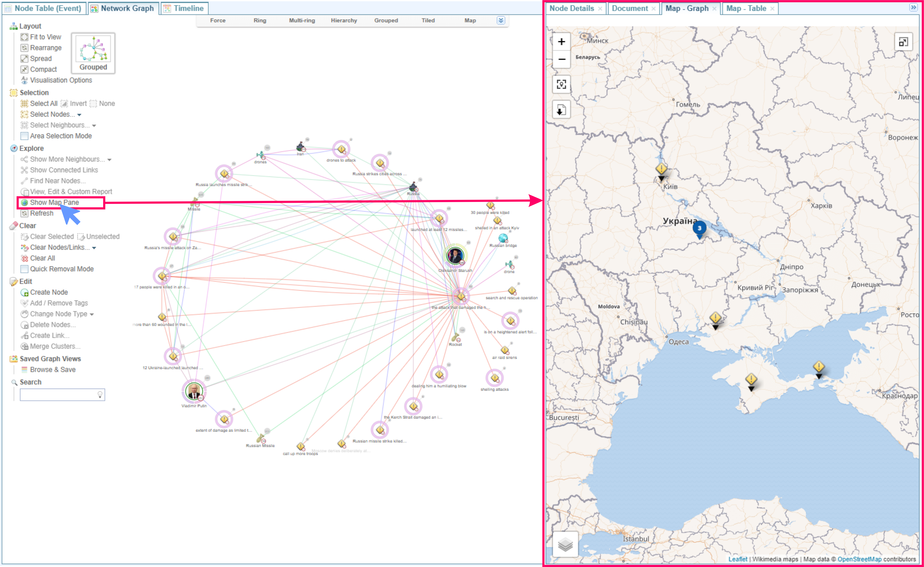This screenshot has width=924, height=567.
Task: Open the Clear Nodes/Links dropdown
Action: [94, 248]
